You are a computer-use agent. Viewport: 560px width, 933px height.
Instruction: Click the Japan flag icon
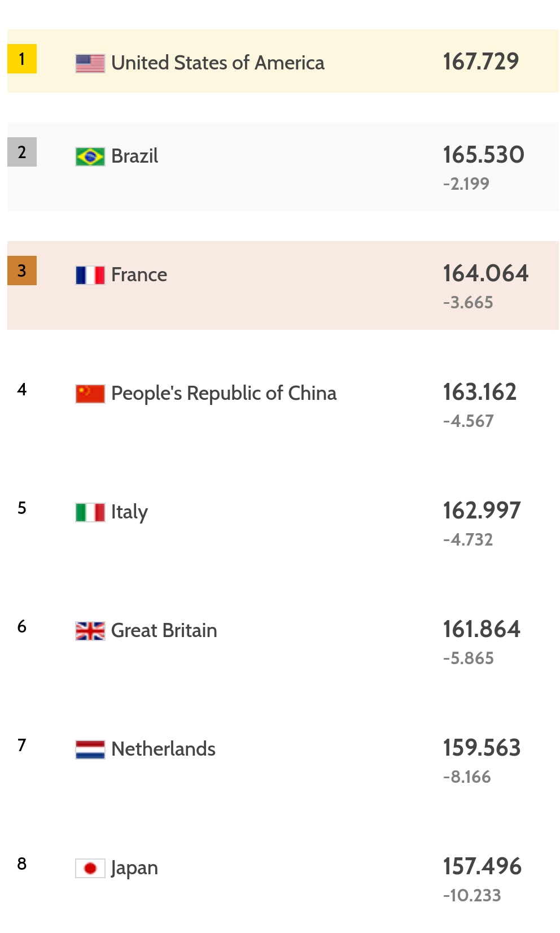(90, 868)
